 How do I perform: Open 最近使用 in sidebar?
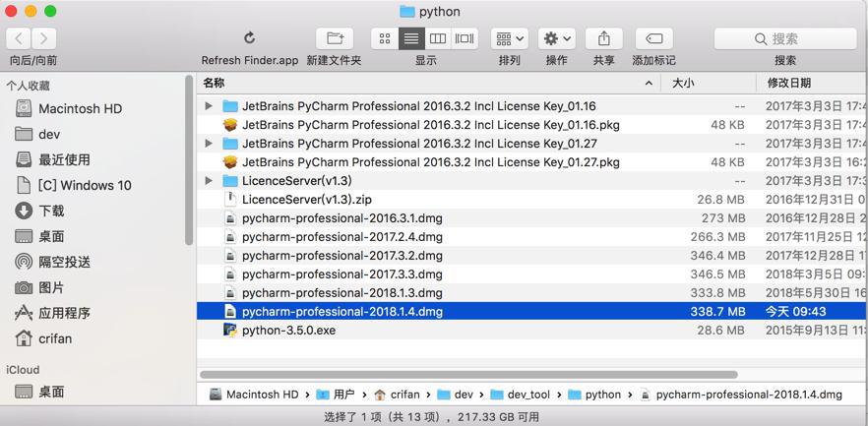click(x=64, y=160)
